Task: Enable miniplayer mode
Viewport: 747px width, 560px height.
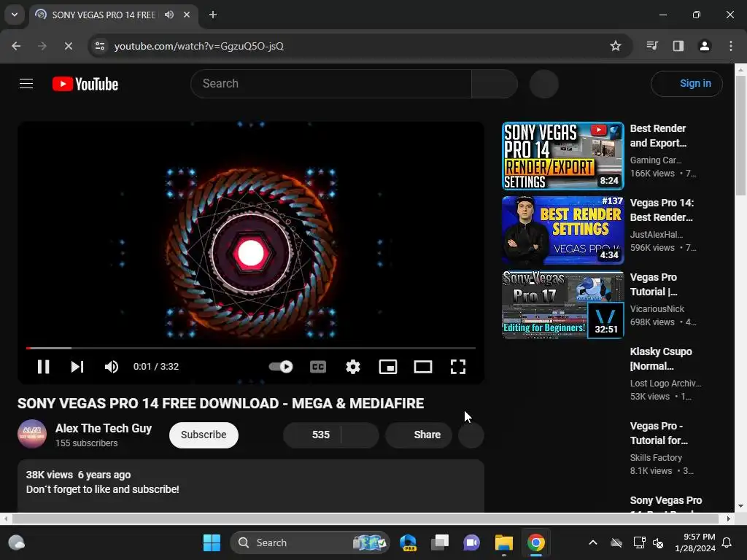Action: [x=388, y=367]
